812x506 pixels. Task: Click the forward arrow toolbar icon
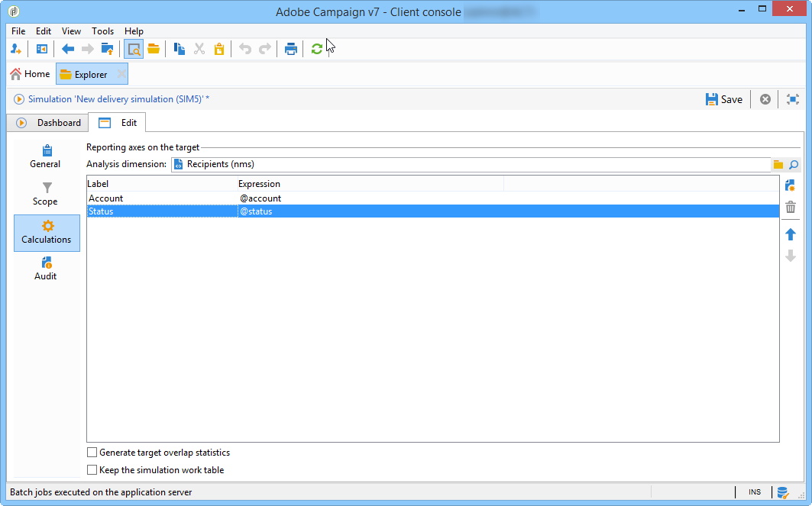pyautogui.click(x=88, y=49)
